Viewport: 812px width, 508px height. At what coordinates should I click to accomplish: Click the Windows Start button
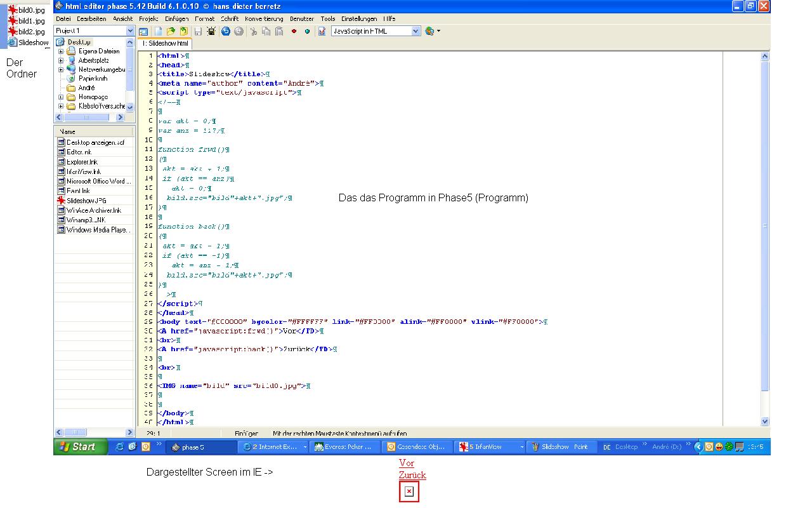[81, 447]
